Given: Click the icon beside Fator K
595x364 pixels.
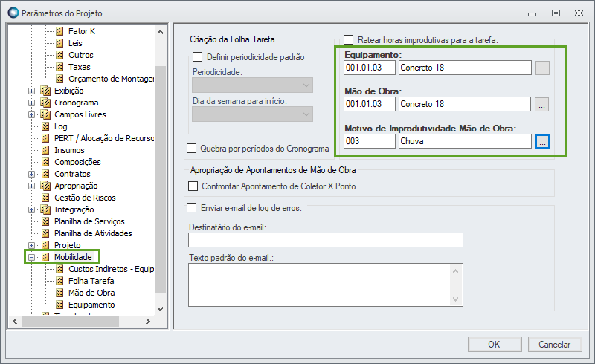Looking at the screenshot, I should tap(60, 31).
